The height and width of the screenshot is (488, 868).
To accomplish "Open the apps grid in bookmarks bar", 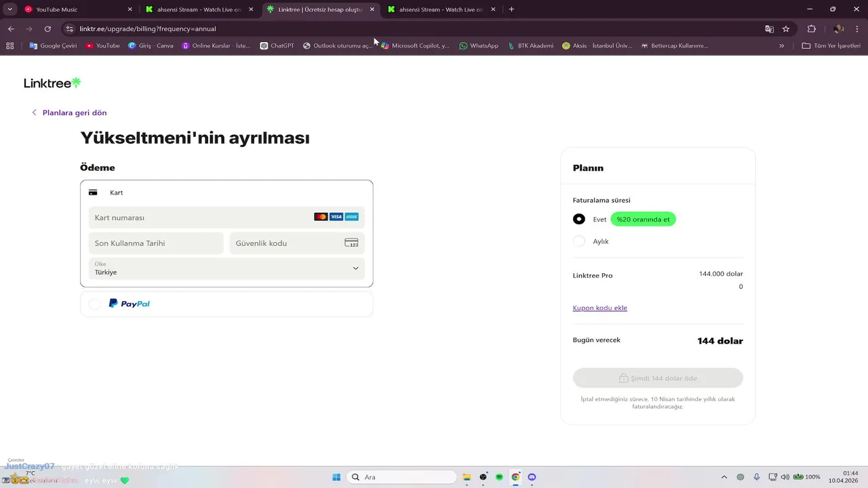I will 9,45.
